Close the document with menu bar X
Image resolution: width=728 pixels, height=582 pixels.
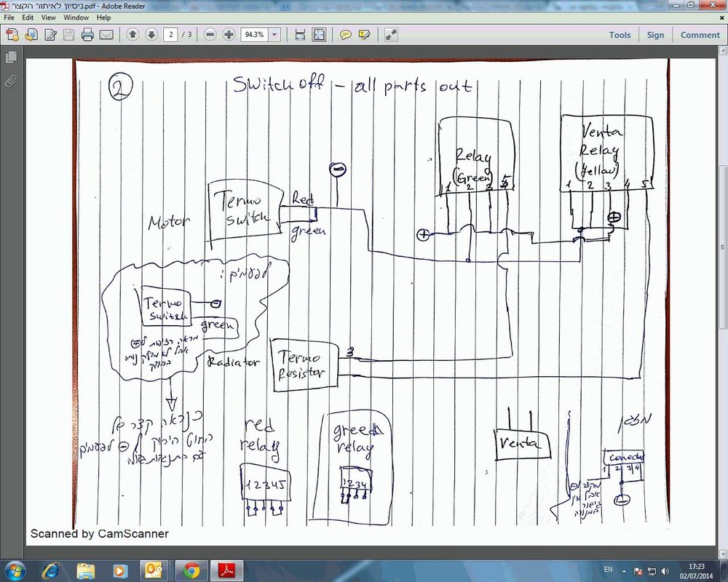pyautogui.click(x=722, y=17)
